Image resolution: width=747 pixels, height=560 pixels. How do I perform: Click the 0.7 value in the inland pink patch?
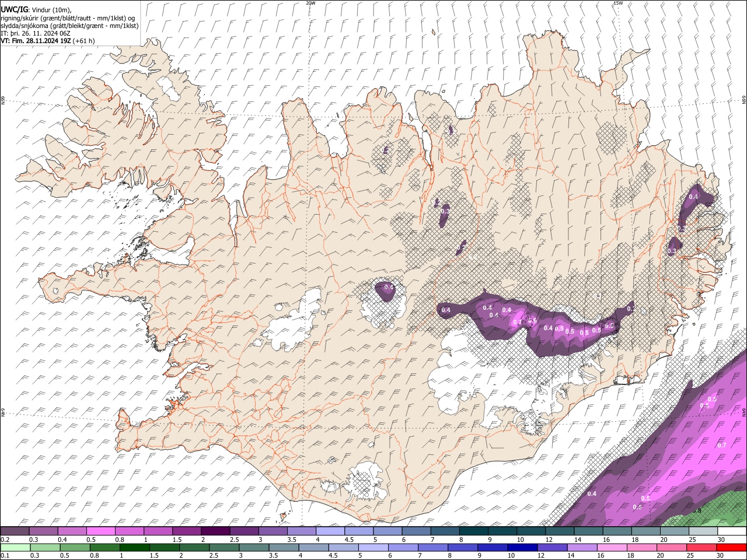[x=517, y=322]
